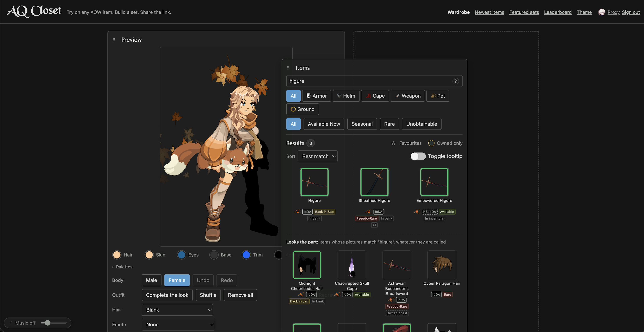Image resolution: width=644 pixels, height=332 pixels.
Task: Select the Chaorrupted Skull Cape thumbnail
Action: (352, 265)
